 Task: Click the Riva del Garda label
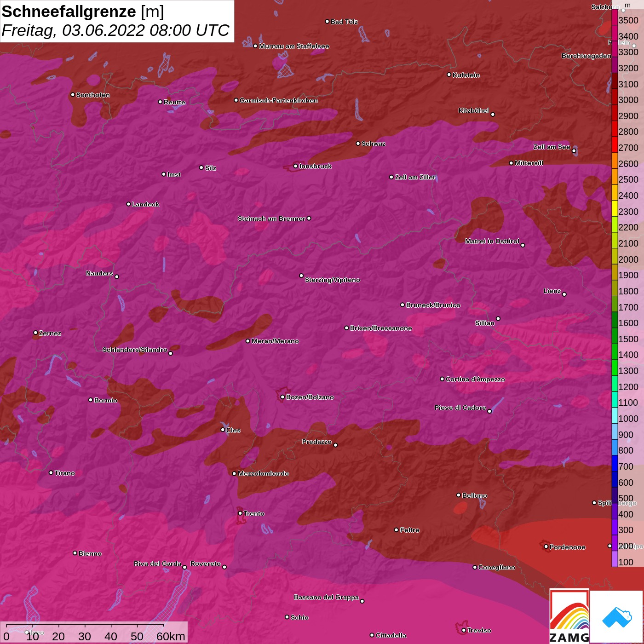[157, 563]
